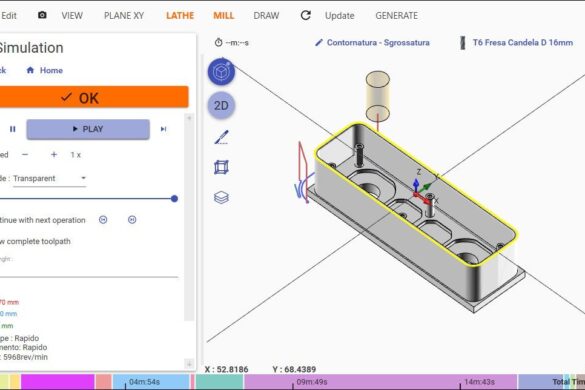The image size is (585, 390).
Task: Click the PLAY button
Action: pos(88,129)
